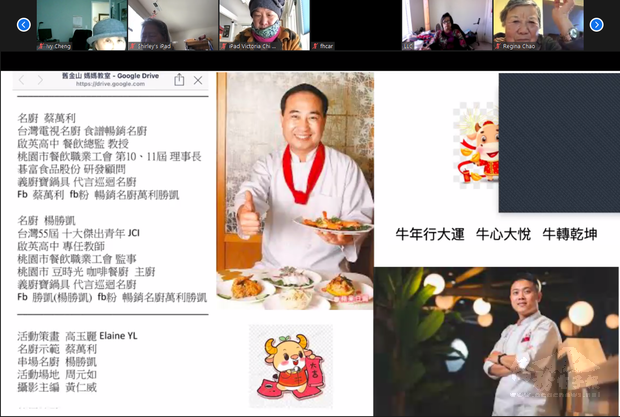
Task: Click the line 啟英高中 專任教師
Action: (x=61, y=246)
